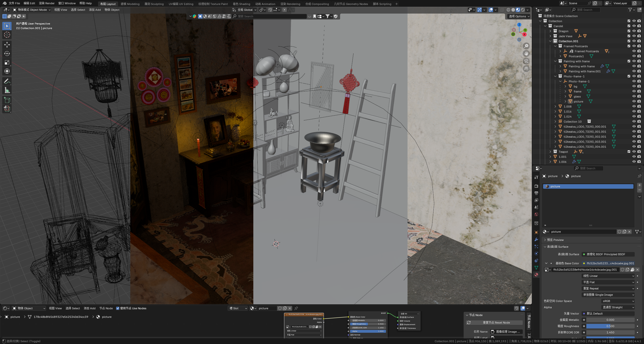644x344 pixels.
Task: Select the Add Cube tool
Action: click(x=7, y=100)
